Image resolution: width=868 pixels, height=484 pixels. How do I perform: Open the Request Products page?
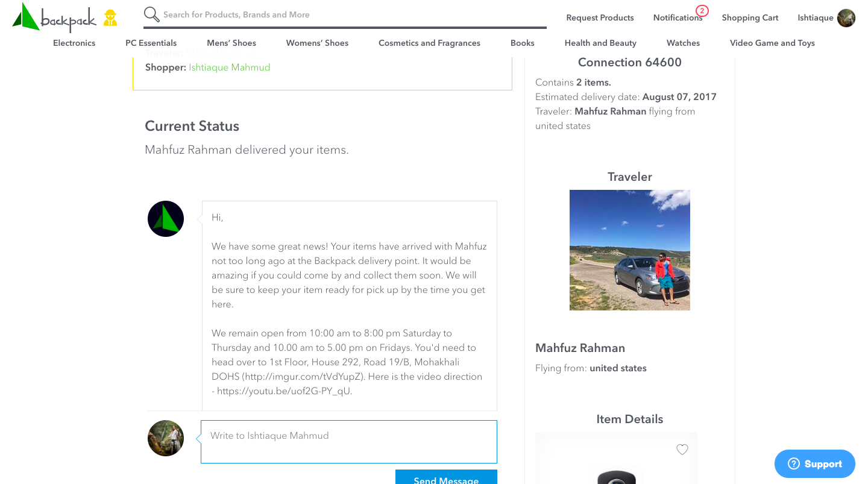point(600,17)
